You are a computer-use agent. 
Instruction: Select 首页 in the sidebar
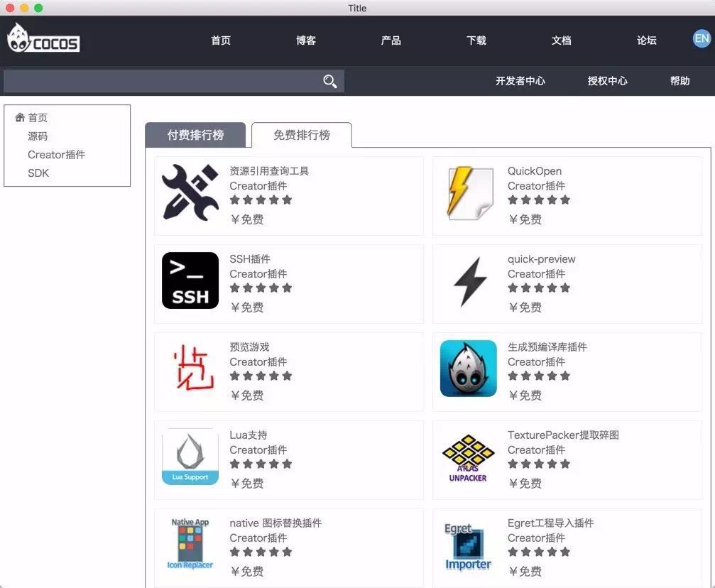38,118
